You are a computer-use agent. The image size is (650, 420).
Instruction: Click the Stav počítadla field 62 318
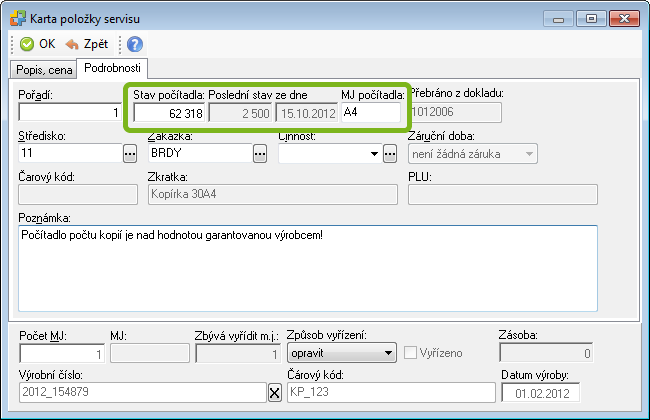169,113
